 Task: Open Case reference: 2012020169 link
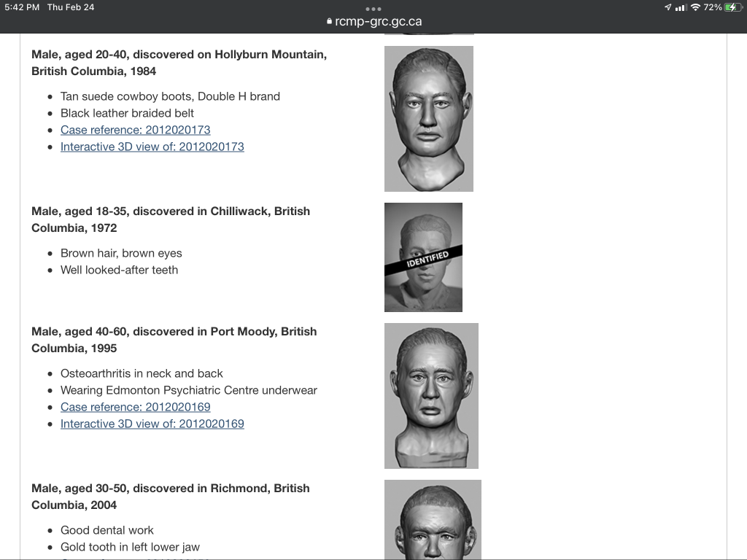click(135, 407)
